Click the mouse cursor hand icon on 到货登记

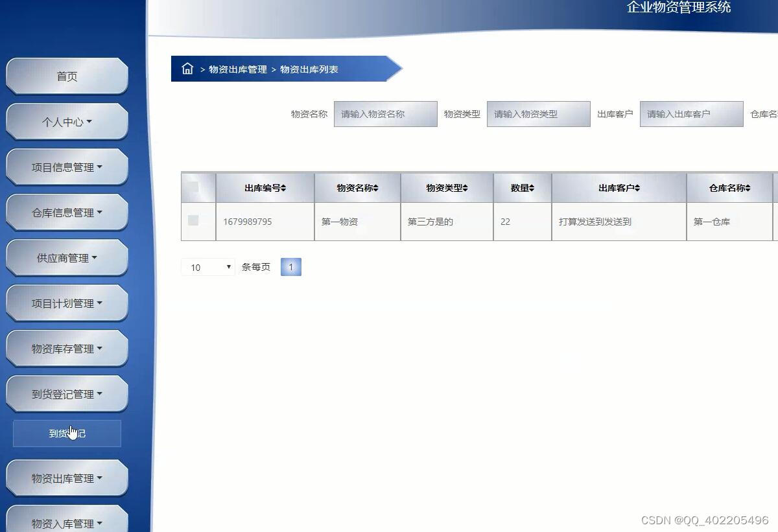click(x=73, y=431)
